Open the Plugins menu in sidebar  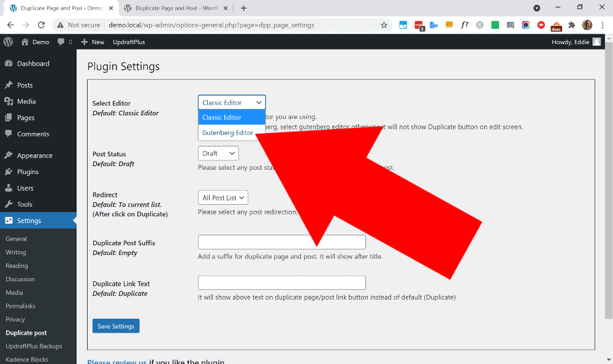(28, 172)
